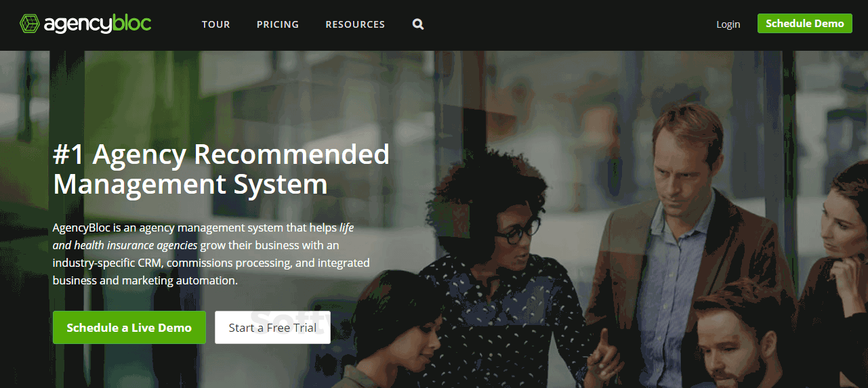Go to the PRICING page
Screen dimensions: 868x388
click(278, 24)
